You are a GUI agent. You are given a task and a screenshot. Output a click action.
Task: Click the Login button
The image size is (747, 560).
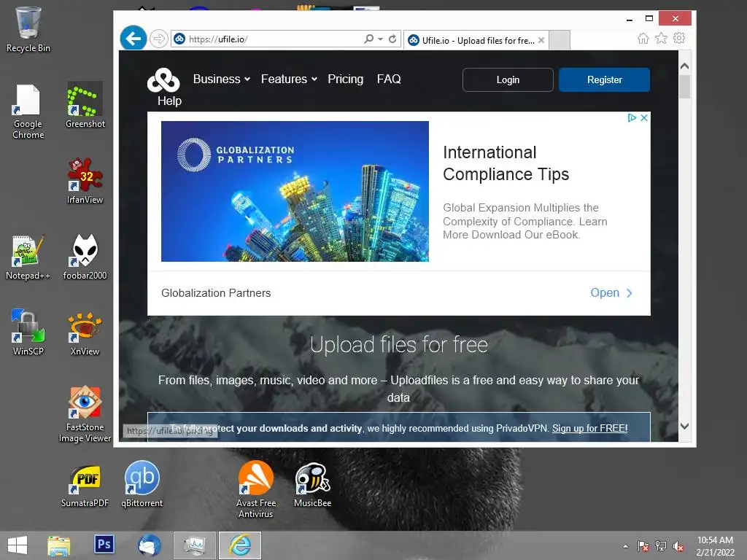(x=508, y=79)
